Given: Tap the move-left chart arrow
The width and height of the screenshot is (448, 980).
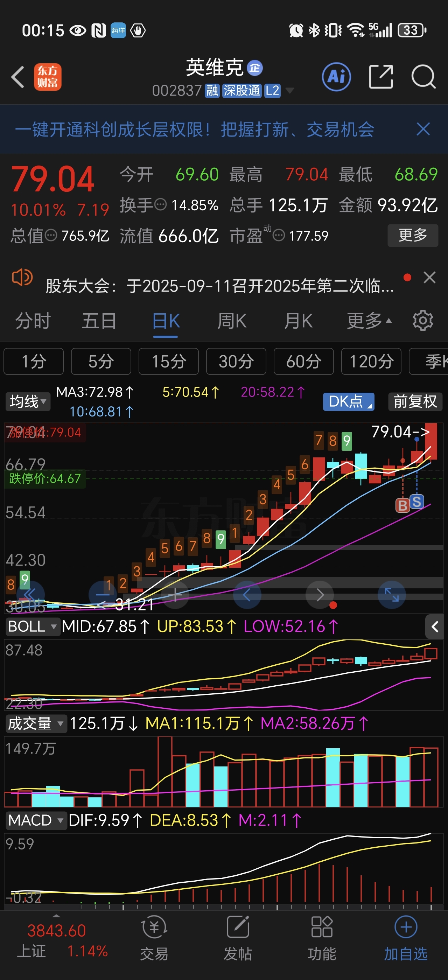Looking at the screenshot, I should [x=247, y=595].
